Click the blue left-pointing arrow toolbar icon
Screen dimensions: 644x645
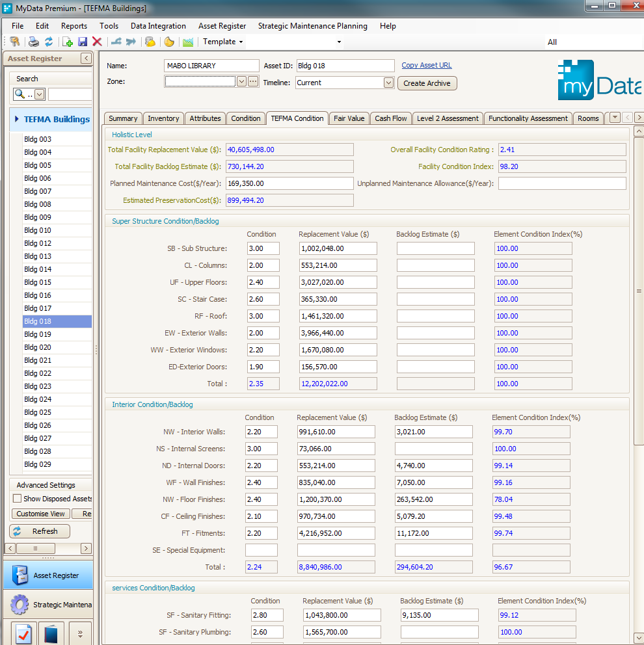click(116, 42)
